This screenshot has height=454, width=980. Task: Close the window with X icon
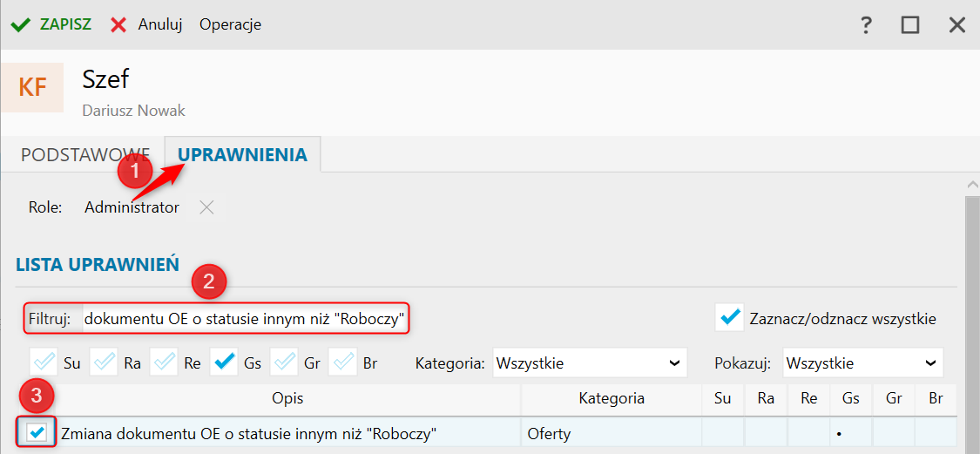click(956, 25)
